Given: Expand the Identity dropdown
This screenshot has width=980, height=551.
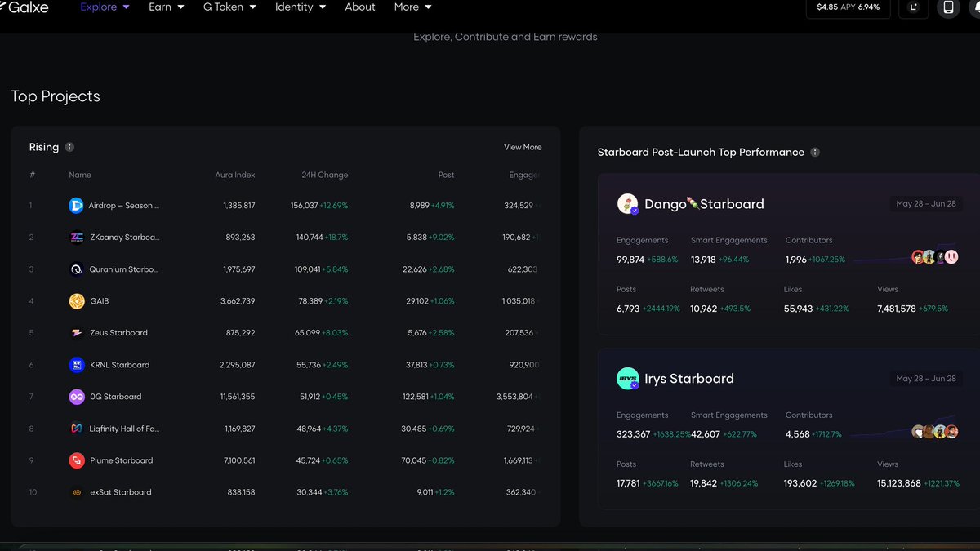Looking at the screenshot, I should tap(301, 7).
